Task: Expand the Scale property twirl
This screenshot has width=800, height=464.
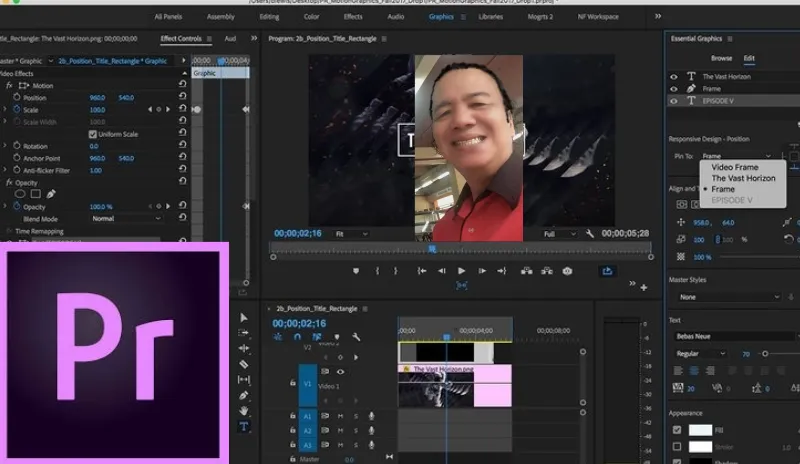Action: click(x=5, y=109)
